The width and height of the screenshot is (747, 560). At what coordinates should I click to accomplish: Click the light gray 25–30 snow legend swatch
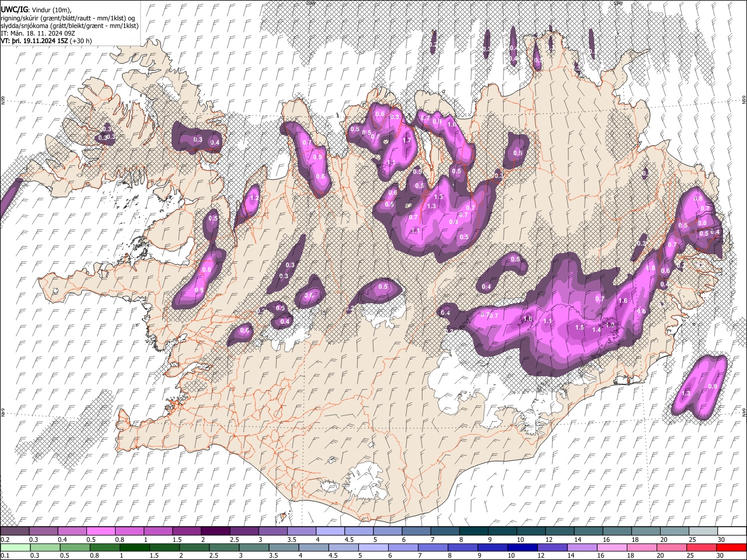tap(703, 531)
